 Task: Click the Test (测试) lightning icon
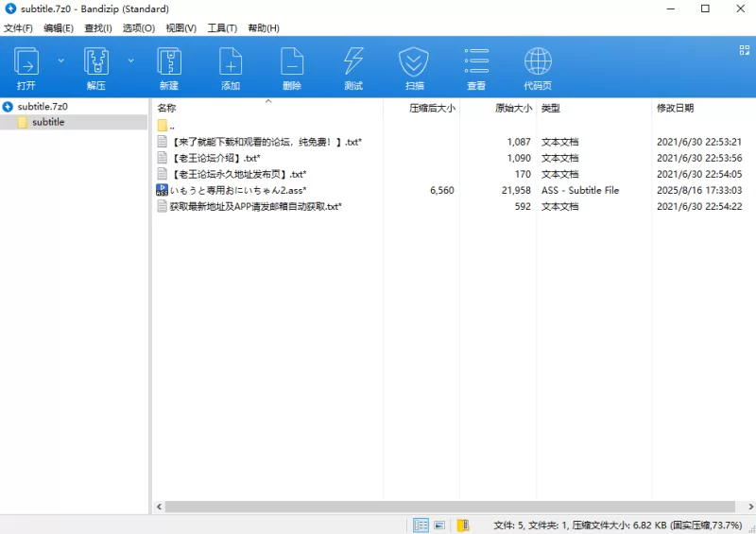[353, 61]
